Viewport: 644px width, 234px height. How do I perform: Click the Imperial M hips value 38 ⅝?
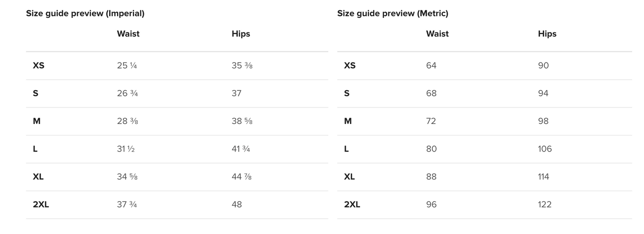[x=242, y=121]
